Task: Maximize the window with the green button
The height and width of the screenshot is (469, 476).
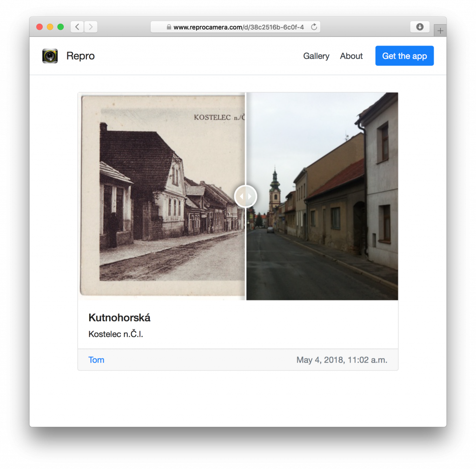Action: pos(61,27)
